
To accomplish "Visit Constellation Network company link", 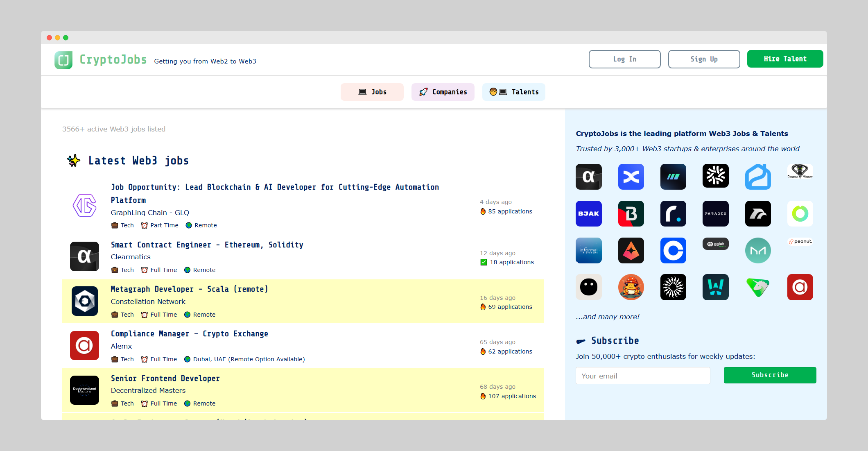I will (x=148, y=301).
